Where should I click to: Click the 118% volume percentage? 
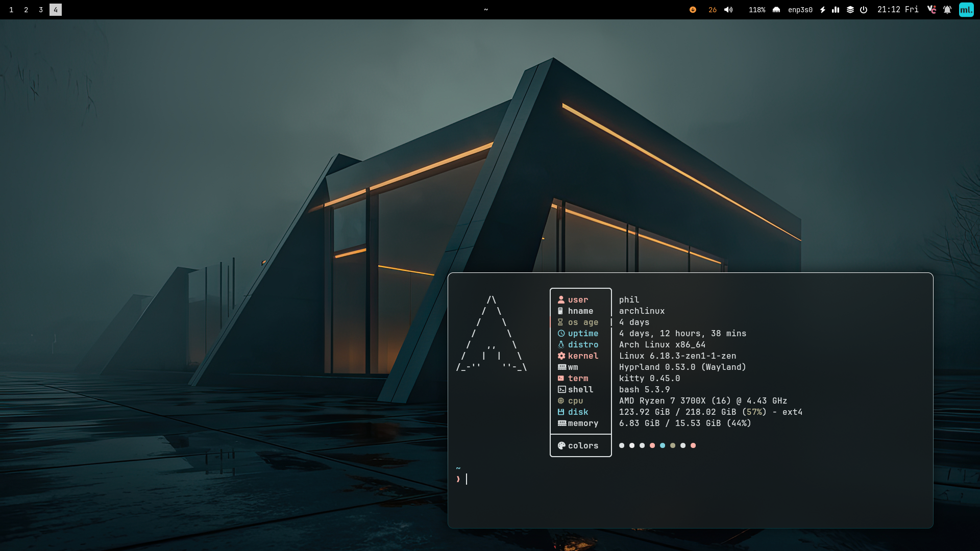[x=756, y=10]
